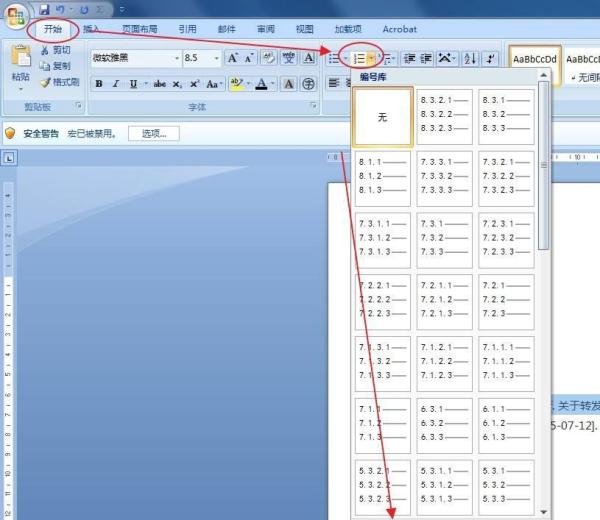Open paste options dropdown arrow
Image resolution: width=600 pixels, height=520 pixels.
21,90
